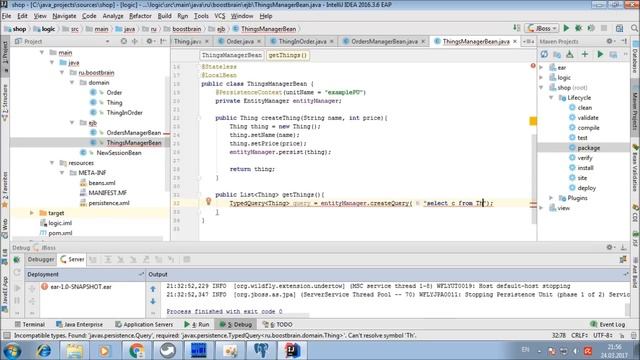This screenshot has width=640, height=360.
Task: Select the clean lifecycle goal
Action: tap(584, 107)
